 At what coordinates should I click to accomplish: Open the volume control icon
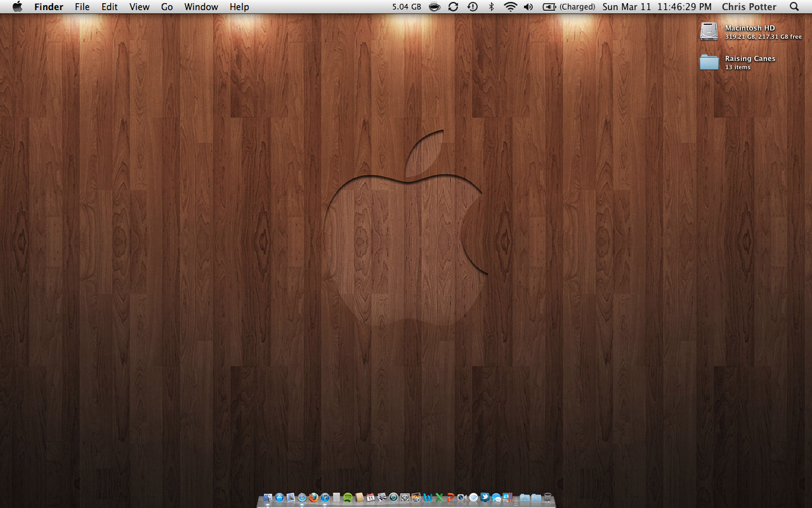coord(528,7)
